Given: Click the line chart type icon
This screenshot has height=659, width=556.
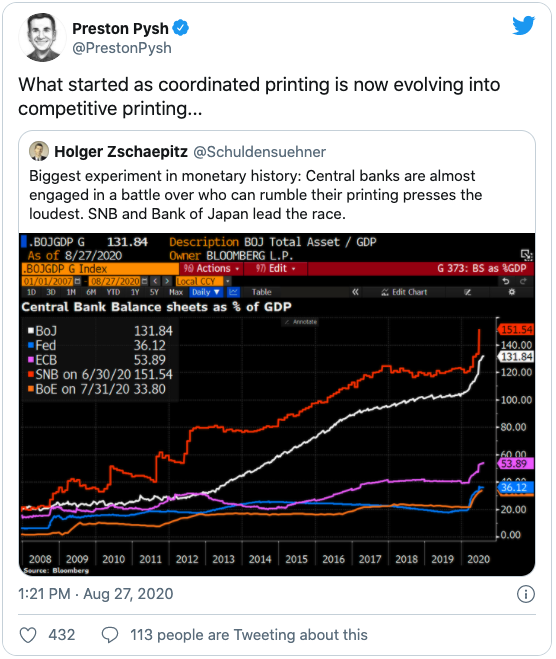Looking at the screenshot, I should (234, 292).
